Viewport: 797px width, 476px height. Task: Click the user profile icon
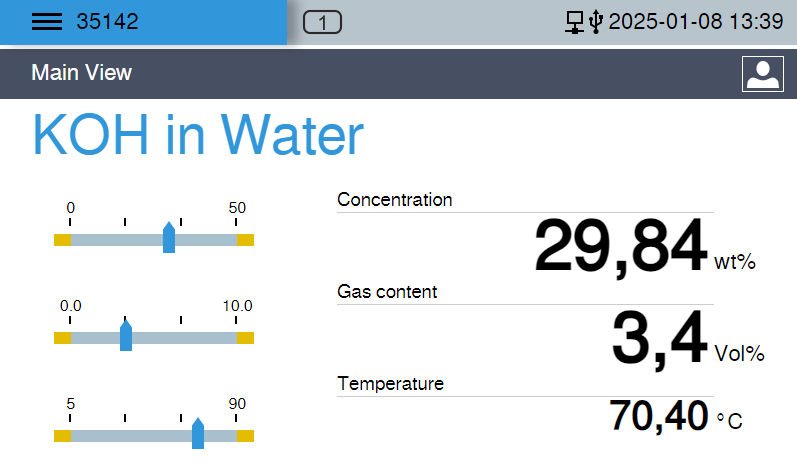pos(762,74)
